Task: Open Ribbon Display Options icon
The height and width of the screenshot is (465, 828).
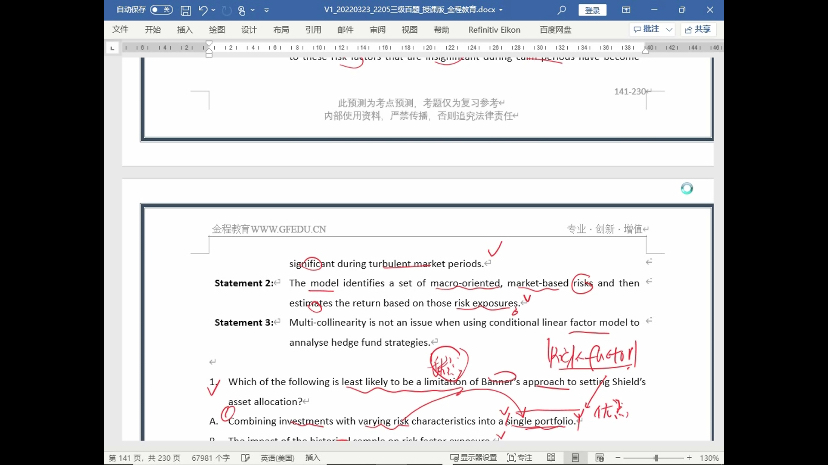Action: pyautogui.click(x=626, y=10)
